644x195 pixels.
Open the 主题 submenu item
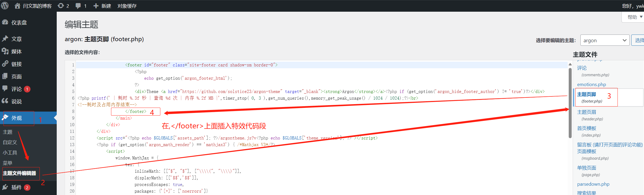8,132
